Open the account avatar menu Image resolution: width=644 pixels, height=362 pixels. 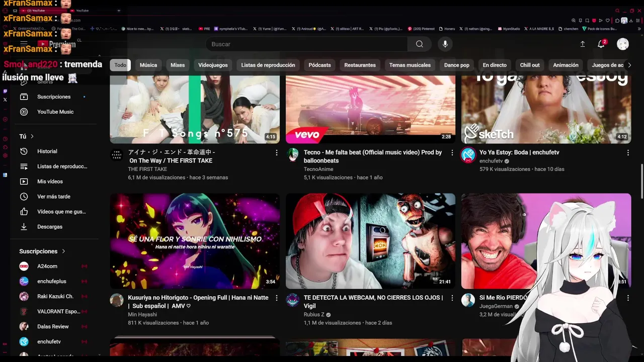tap(623, 44)
